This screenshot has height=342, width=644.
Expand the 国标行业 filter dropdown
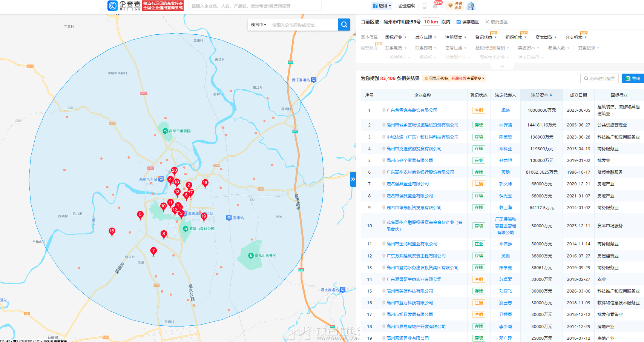396,37
